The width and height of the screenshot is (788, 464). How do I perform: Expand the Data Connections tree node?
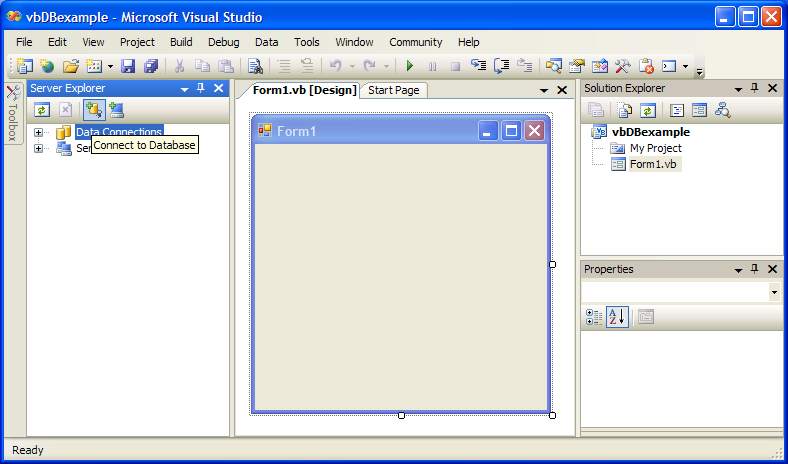[x=39, y=132]
